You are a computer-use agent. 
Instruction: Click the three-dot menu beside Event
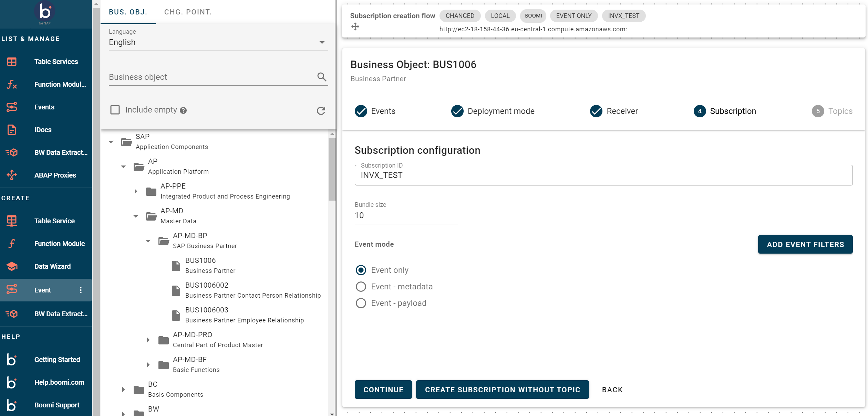click(x=81, y=290)
